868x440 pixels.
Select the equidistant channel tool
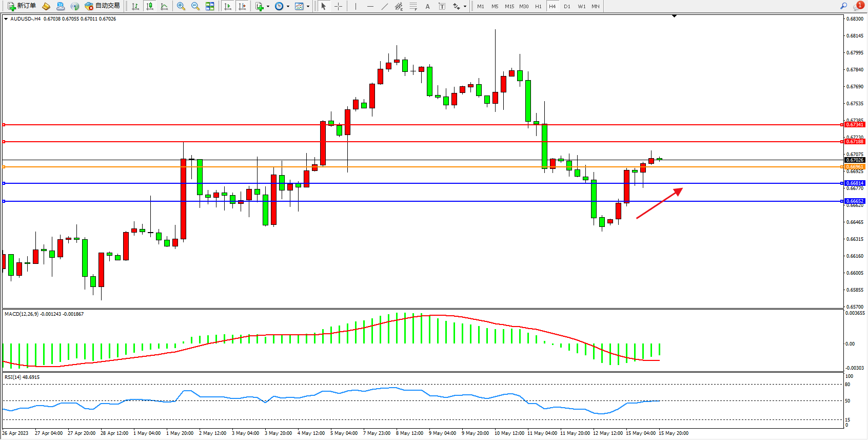tap(399, 6)
